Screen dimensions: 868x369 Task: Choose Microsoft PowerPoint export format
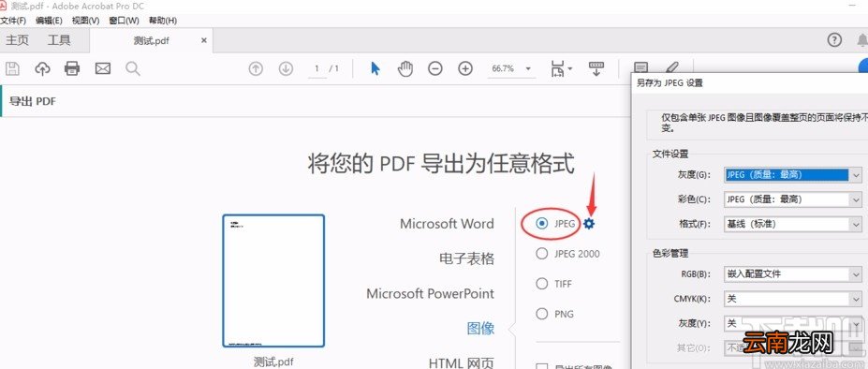tap(430, 294)
